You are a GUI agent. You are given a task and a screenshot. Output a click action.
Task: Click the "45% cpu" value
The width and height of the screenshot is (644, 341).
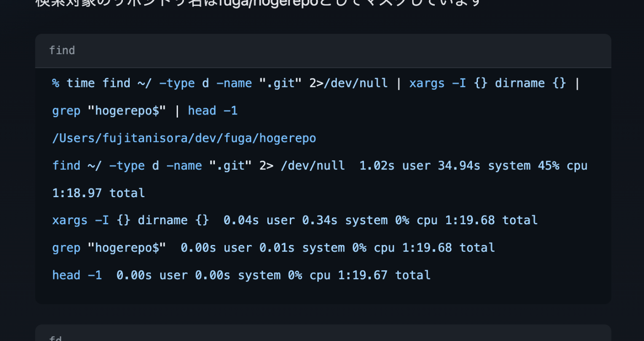coord(562,165)
